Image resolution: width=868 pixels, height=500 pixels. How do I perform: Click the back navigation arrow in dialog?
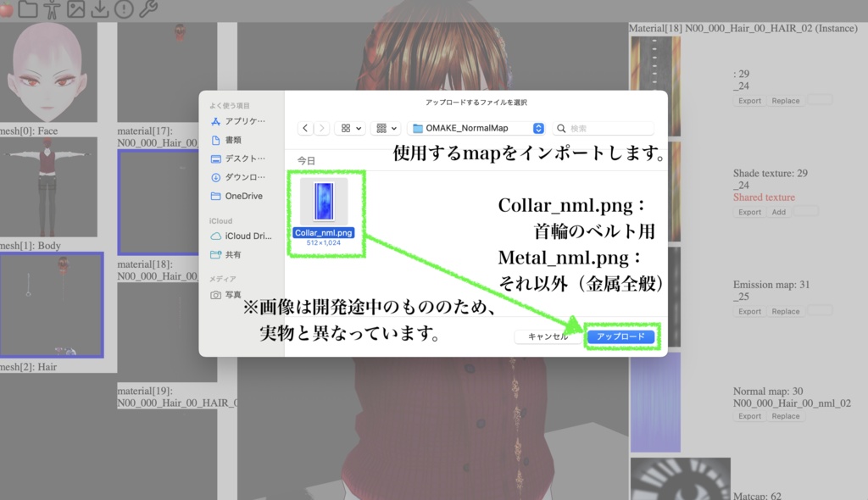tap(306, 127)
